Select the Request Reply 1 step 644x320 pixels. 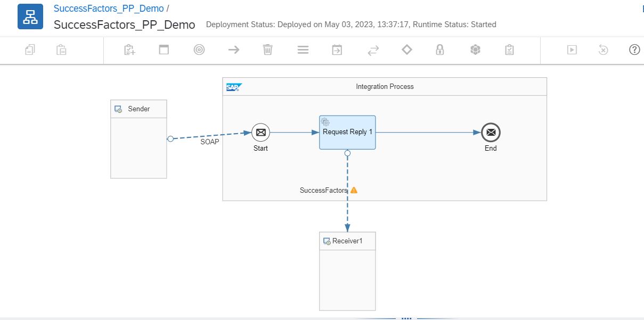point(347,132)
